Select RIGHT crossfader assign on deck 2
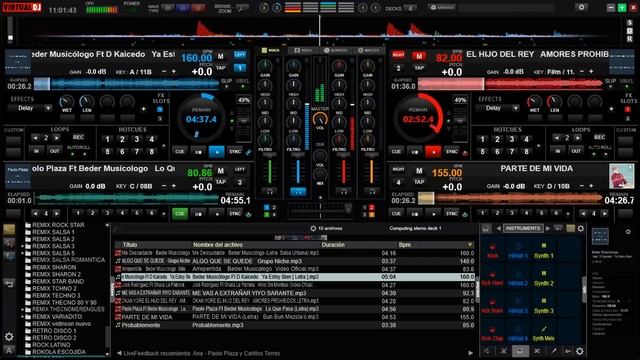This screenshot has height=360, width=640. coord(398,55)
